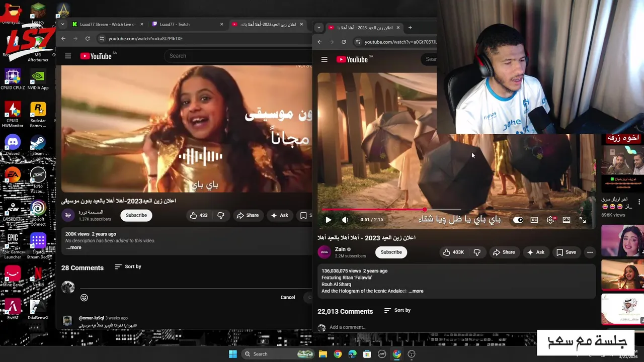
Task: Open Microsoft Store from taskbar
Action: point(367,354)
